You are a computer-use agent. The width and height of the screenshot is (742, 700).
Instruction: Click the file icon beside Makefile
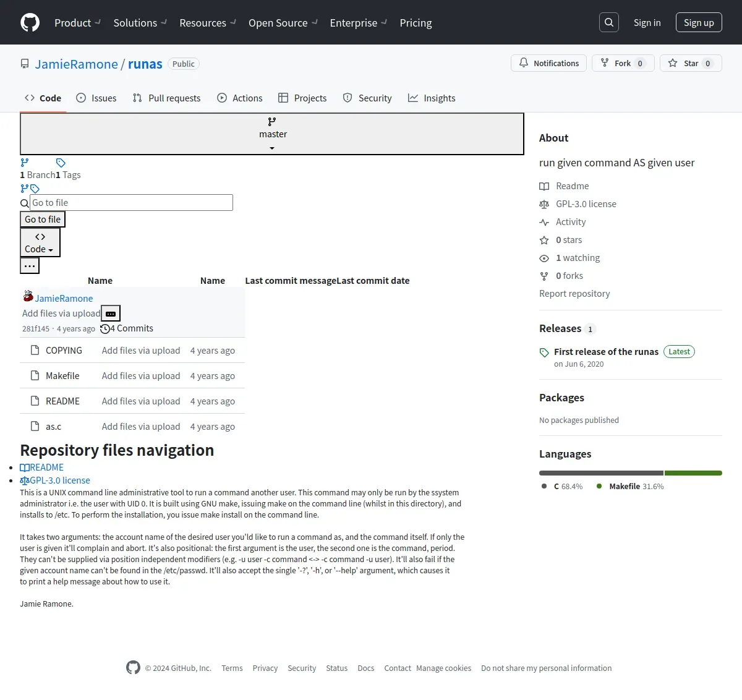point(35,376)
